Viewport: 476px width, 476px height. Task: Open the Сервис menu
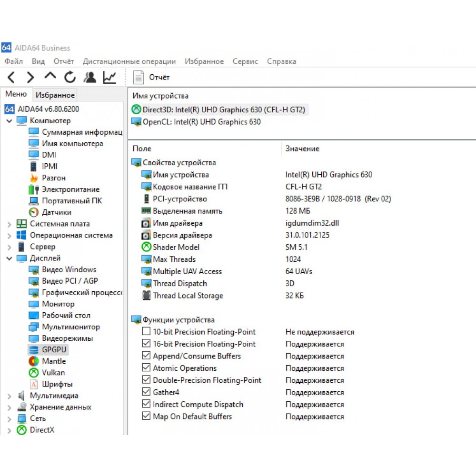click(x=245, y=61)
